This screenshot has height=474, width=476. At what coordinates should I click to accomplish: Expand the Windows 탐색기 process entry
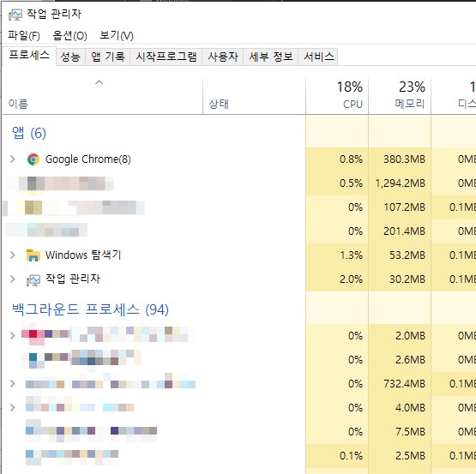click(x=13, y=255)
